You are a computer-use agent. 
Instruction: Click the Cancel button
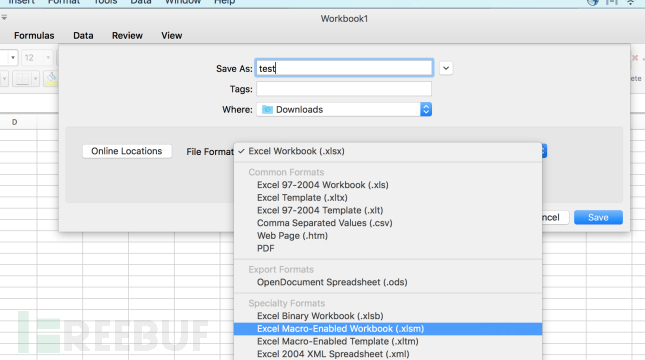pos(555,217)
